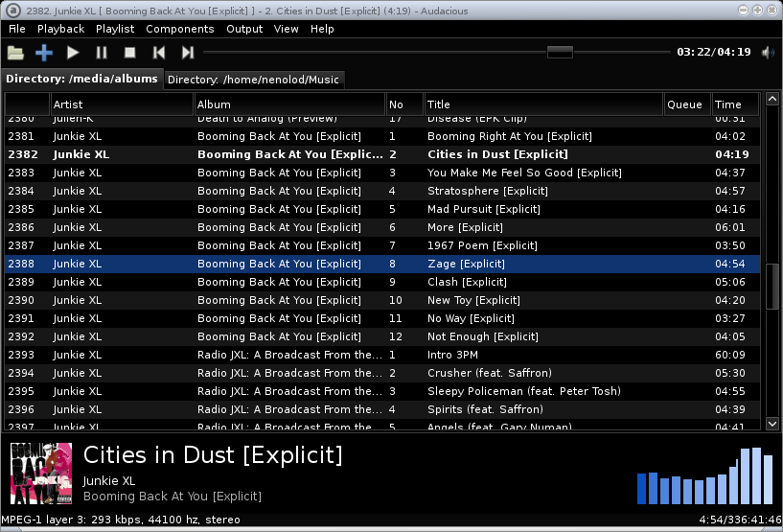Select the Stratosphere [Explicit] track
This screenshot has height=532, width=783.
pyautogui.click(x=382, y=191)
